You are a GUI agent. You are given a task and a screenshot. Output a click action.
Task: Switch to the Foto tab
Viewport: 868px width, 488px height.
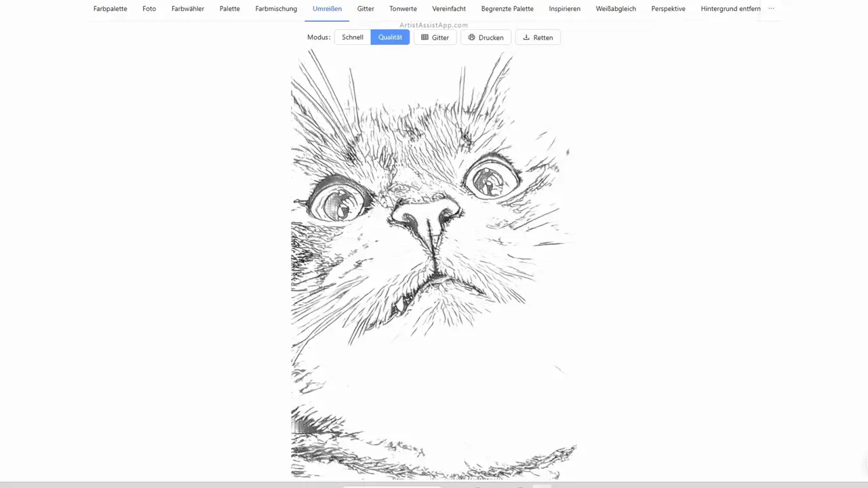149,9
